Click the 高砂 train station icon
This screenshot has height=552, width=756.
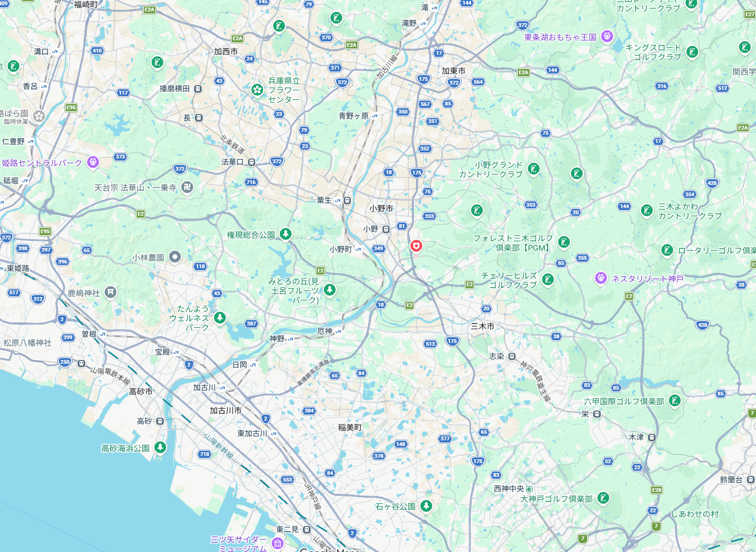[x=160, y=421]
